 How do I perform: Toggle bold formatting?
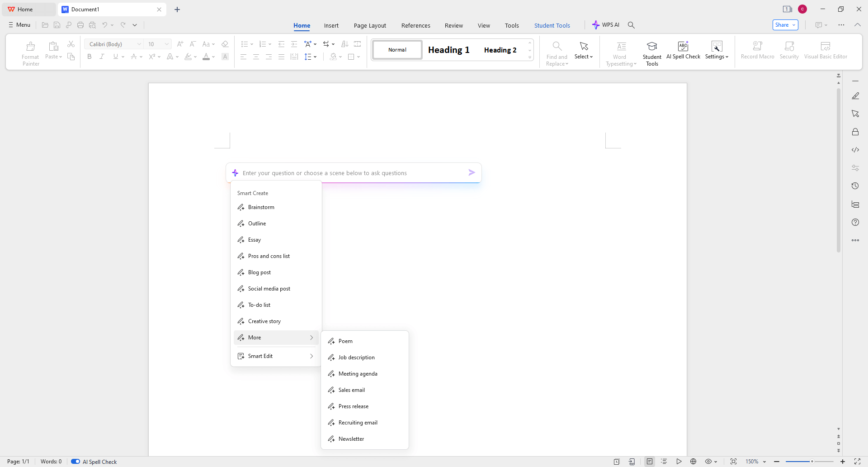90,57
